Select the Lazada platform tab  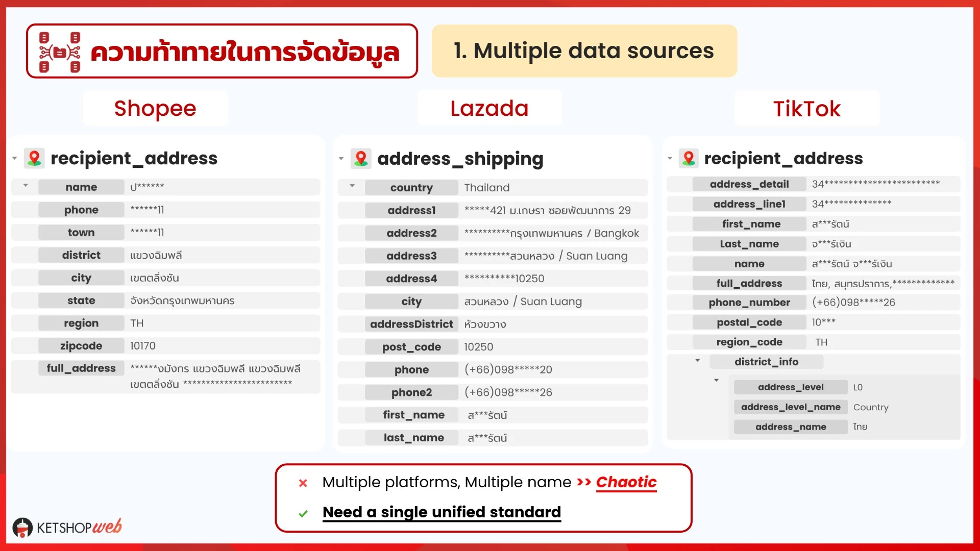489,108
